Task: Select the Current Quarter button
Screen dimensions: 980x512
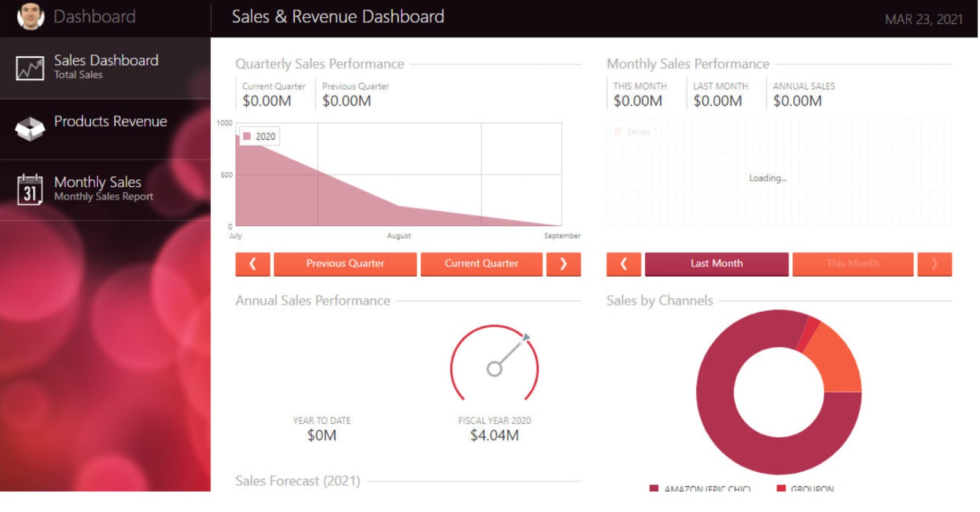Action: pyautogui.click(x=481, y=264)
